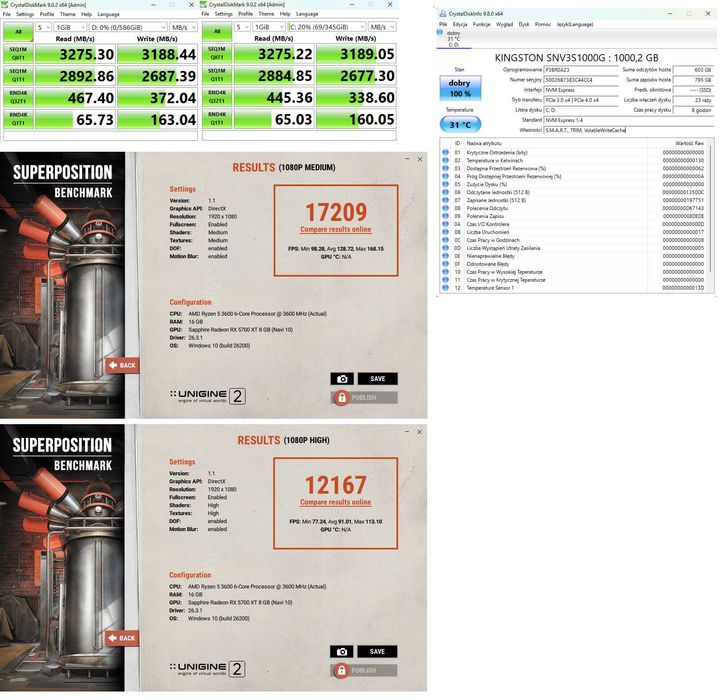
Task: Open Theme menu in C: drive CrystalDiskMark
Action: click(x=266, y=14)
